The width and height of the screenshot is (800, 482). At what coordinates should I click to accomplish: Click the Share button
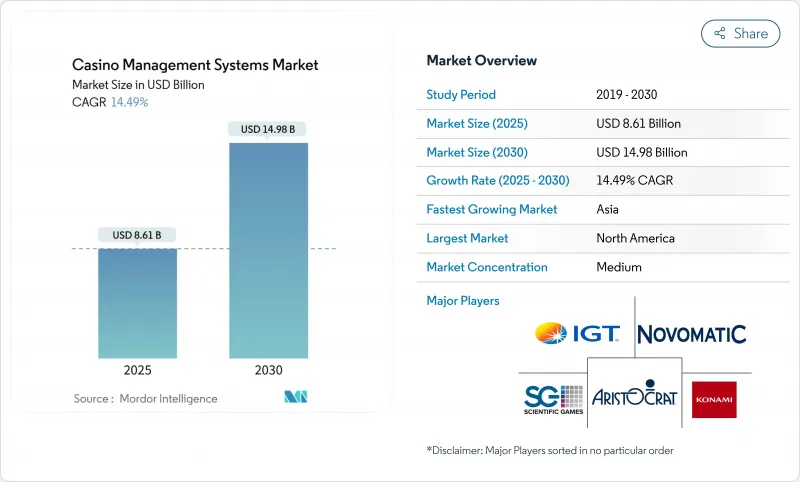[740, 34]
